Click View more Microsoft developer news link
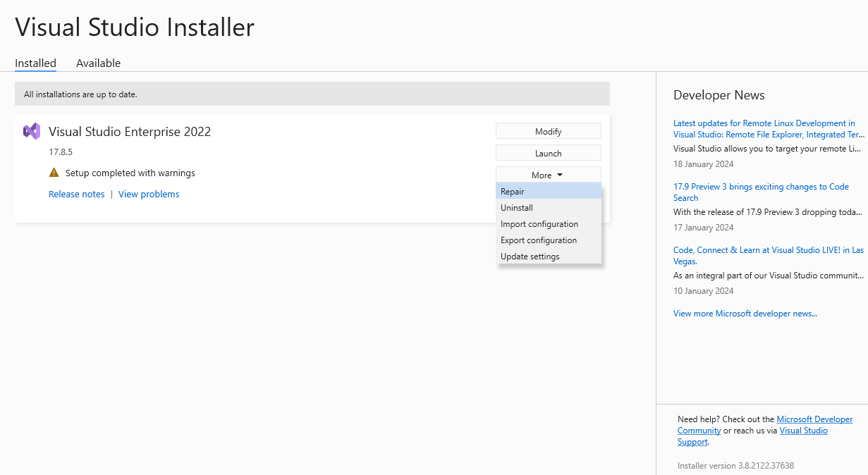 coord(745,314)
